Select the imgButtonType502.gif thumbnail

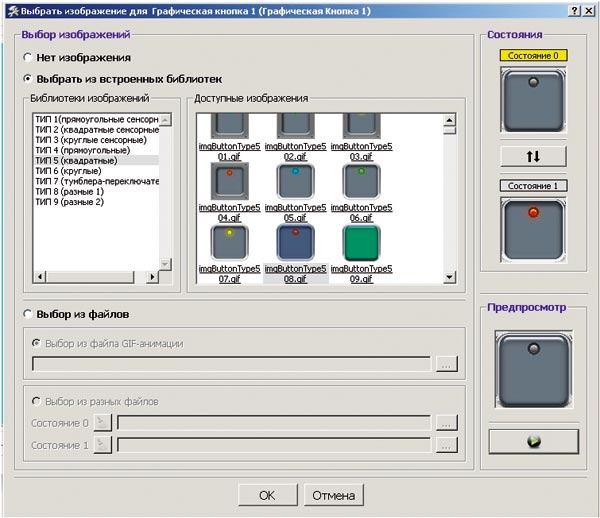[x=295, y=126]
